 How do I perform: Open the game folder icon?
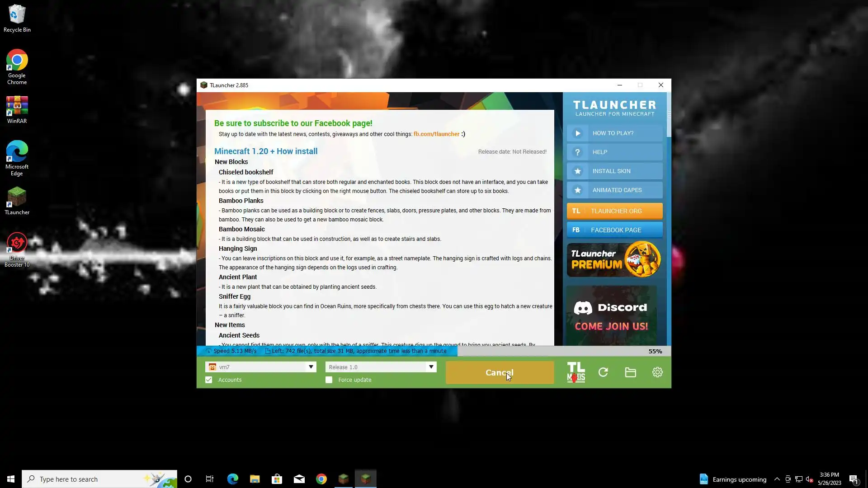click(x=630, y=372)
